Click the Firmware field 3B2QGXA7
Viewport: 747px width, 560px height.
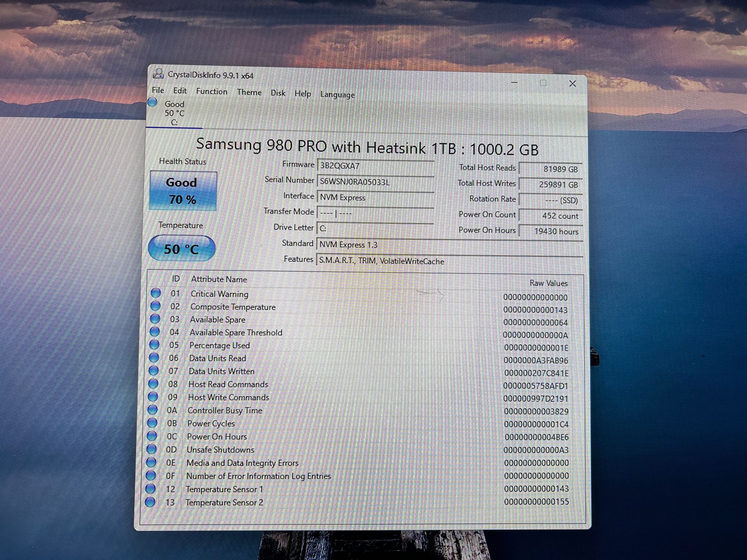375,166
